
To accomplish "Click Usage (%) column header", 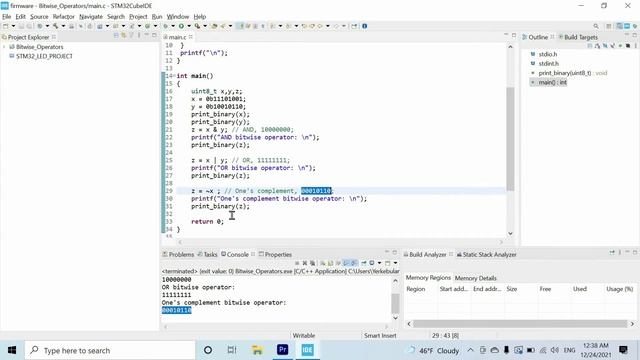I will (619, 289).
